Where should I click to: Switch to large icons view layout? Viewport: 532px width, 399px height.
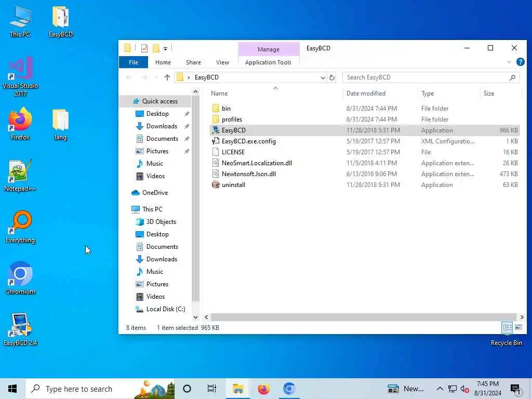518,327
